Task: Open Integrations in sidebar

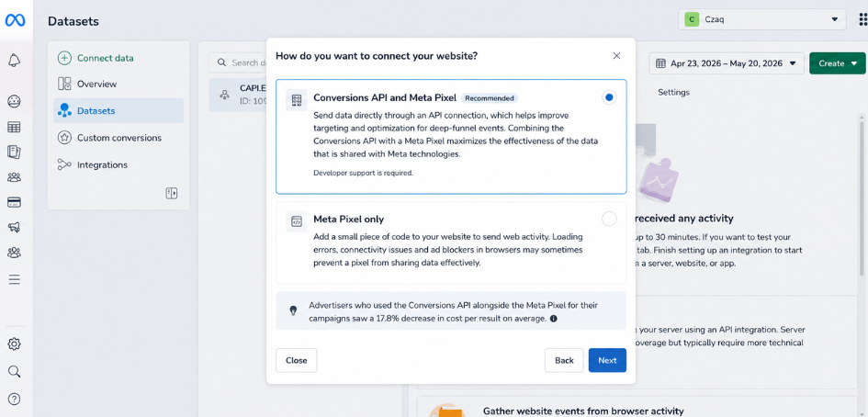Action: (x=118, y=164)
